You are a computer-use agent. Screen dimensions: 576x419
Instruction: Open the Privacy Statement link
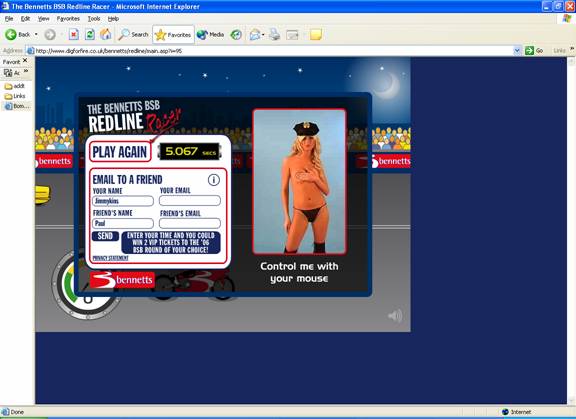pos(110,258)
